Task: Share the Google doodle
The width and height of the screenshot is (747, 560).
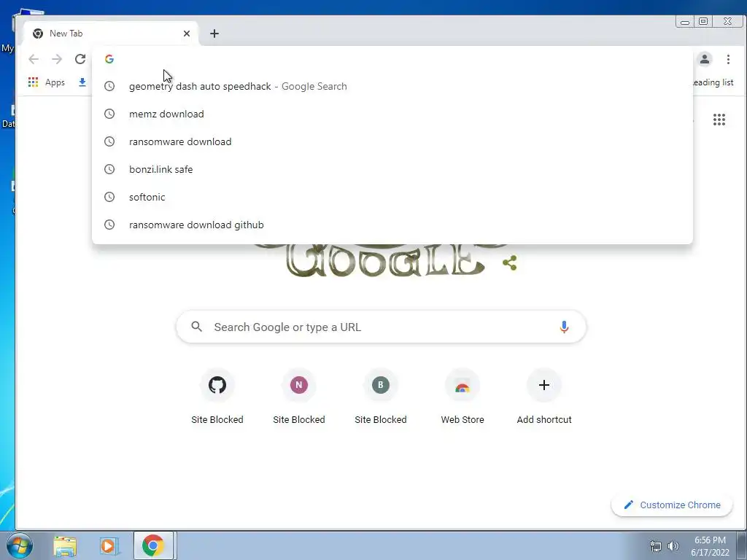Action: (510, 262)
